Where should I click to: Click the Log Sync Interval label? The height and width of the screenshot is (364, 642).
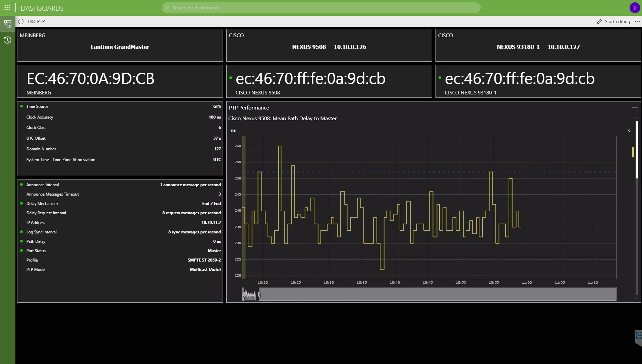[x=42, y=232]
